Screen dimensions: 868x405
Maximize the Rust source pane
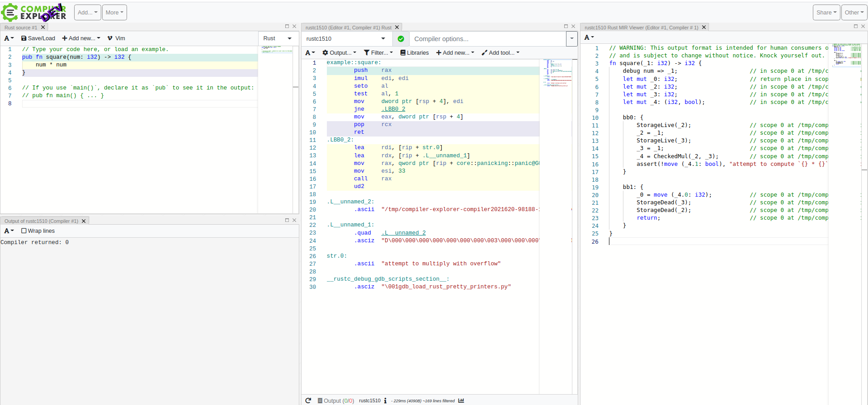(x=287, y=26)
